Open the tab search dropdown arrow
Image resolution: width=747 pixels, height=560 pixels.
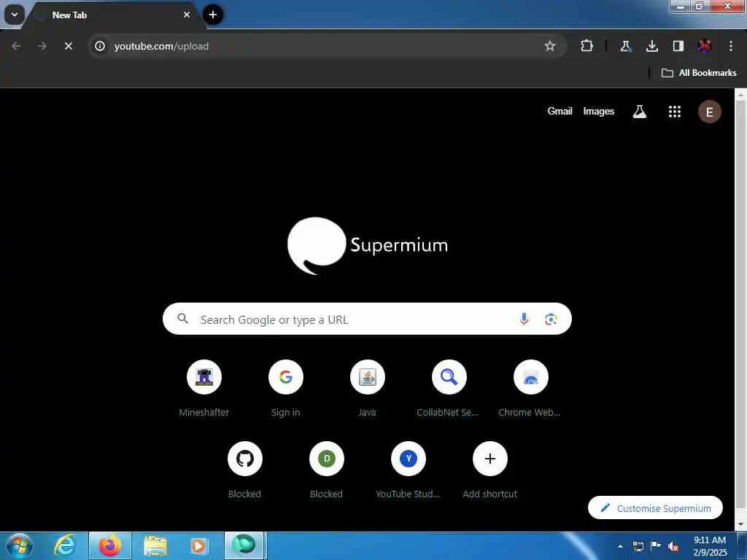(x=15, y=15)
